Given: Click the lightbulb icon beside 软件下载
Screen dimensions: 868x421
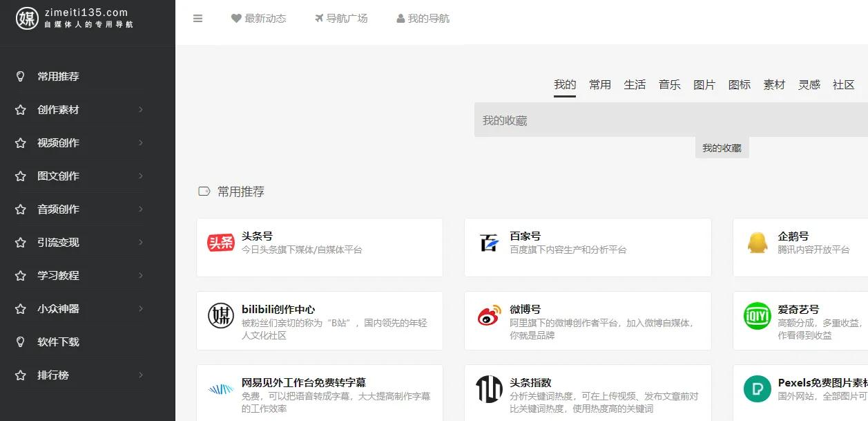Looking at the screenshot, I should (x=21, y=342).
